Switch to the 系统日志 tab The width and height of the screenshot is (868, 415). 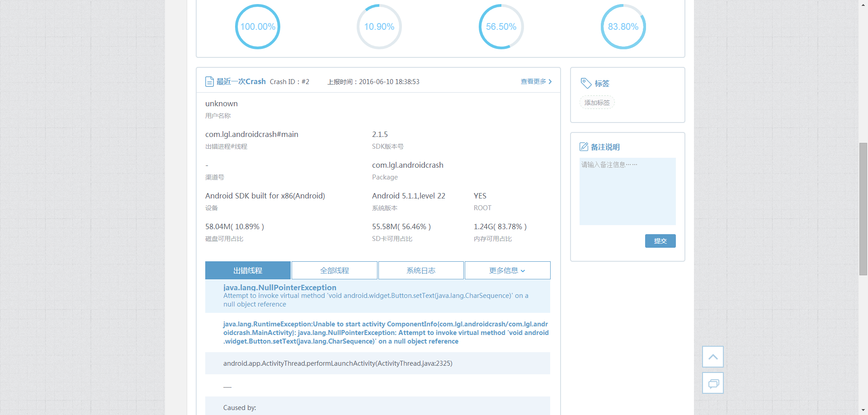421,270
